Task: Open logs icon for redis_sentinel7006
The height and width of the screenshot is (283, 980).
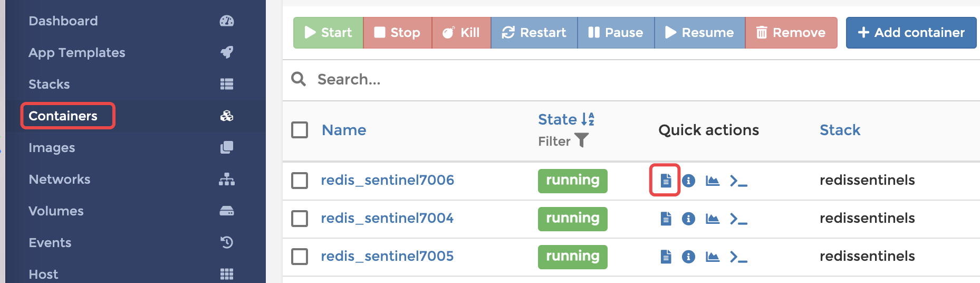Action: [x=666, y=181]
